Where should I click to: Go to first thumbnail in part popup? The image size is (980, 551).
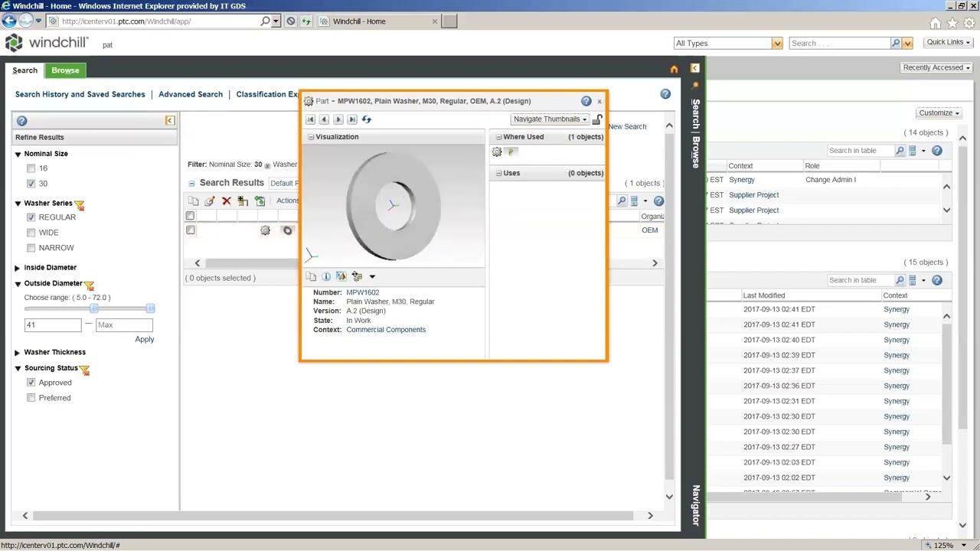pos(310,119)
